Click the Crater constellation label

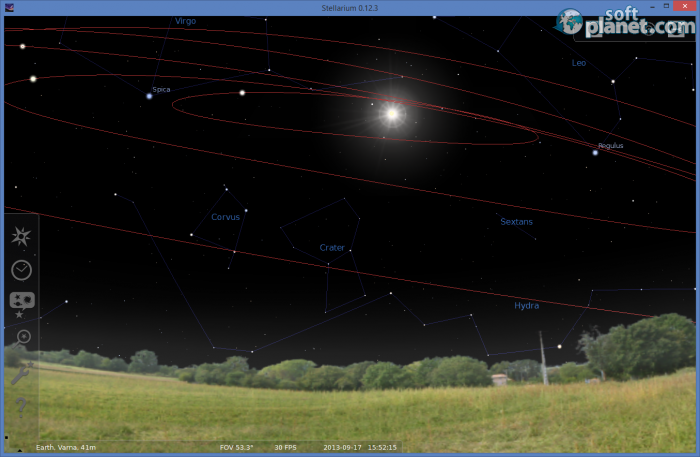tap(332, 247)
